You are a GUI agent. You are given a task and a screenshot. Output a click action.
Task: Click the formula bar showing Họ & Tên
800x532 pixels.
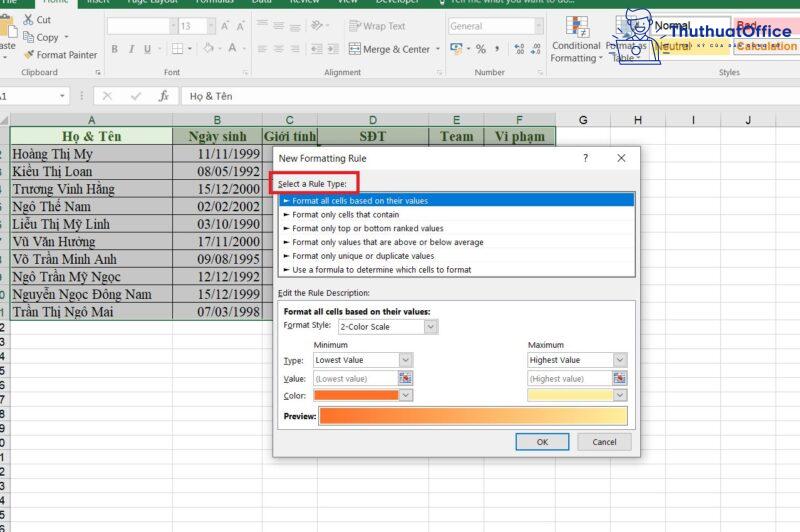(x=490, y=96)
